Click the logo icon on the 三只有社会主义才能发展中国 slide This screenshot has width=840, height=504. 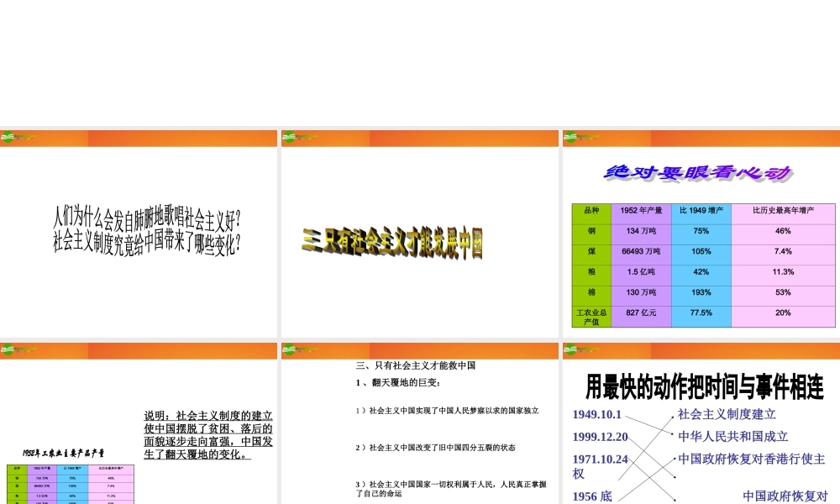click(289, 137)
